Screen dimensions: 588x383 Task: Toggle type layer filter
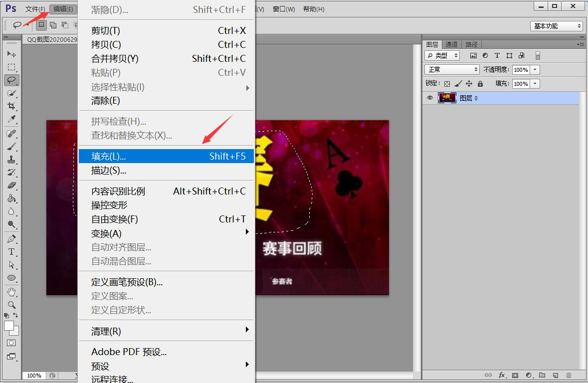coord(497,55)
